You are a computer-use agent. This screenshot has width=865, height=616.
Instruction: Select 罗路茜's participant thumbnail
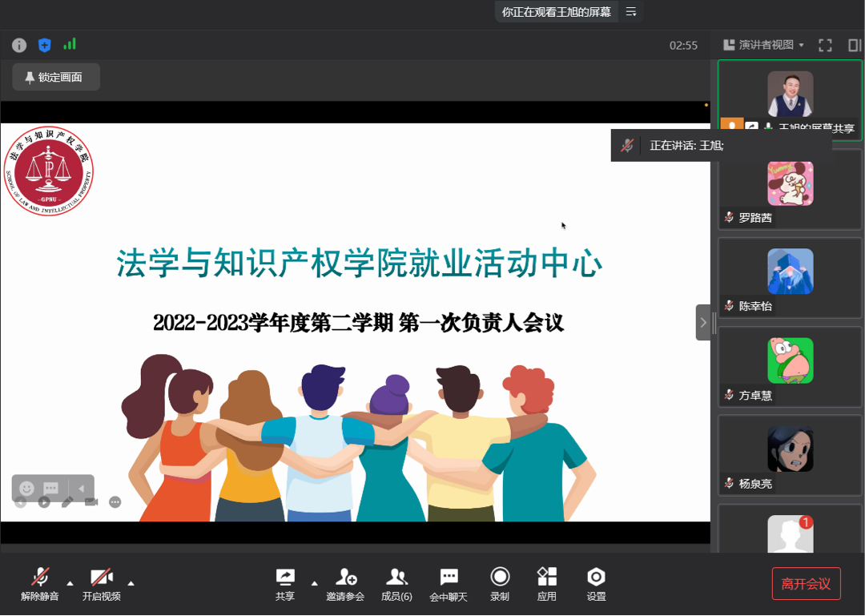tap(790, 189)
